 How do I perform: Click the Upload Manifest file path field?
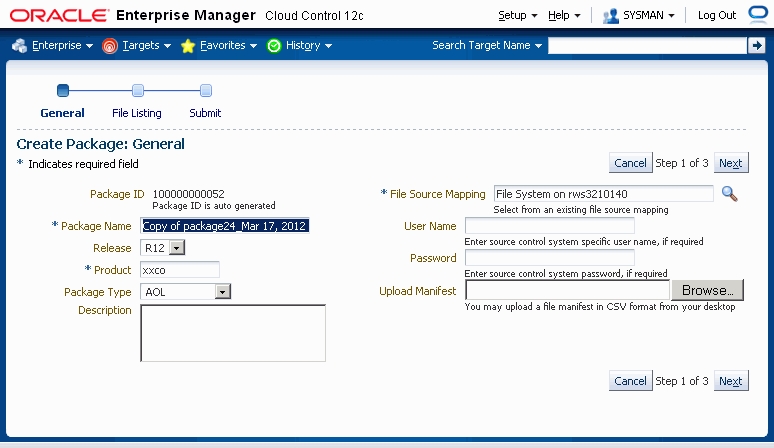point(568,290)
